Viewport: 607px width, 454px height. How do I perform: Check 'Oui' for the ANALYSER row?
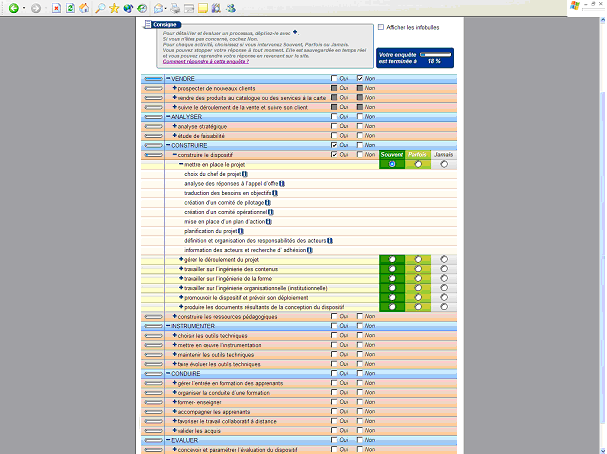pyautogui.click(x=335, y=117)
